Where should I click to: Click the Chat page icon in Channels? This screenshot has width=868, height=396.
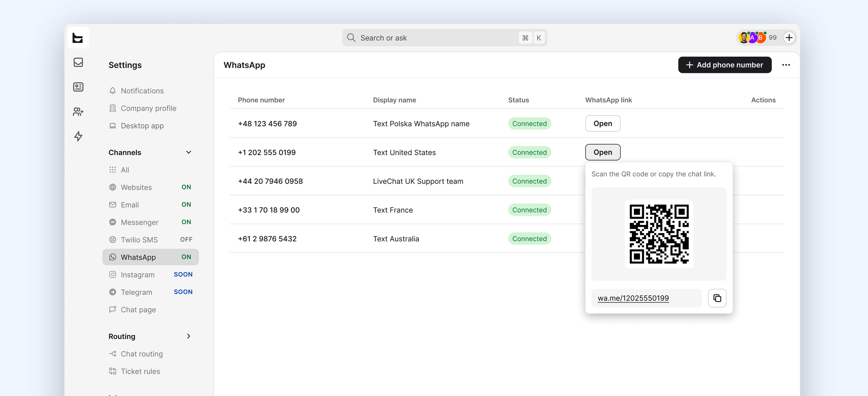[113, 310]
